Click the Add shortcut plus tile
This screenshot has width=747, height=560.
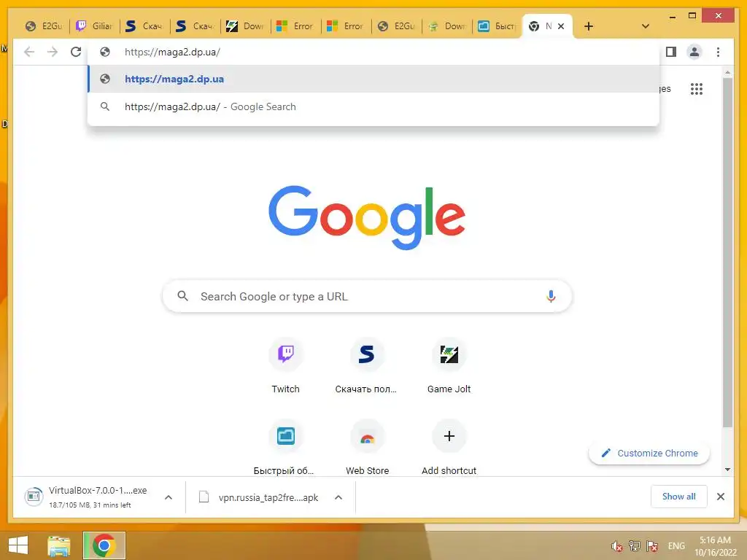tap(449, 436)
